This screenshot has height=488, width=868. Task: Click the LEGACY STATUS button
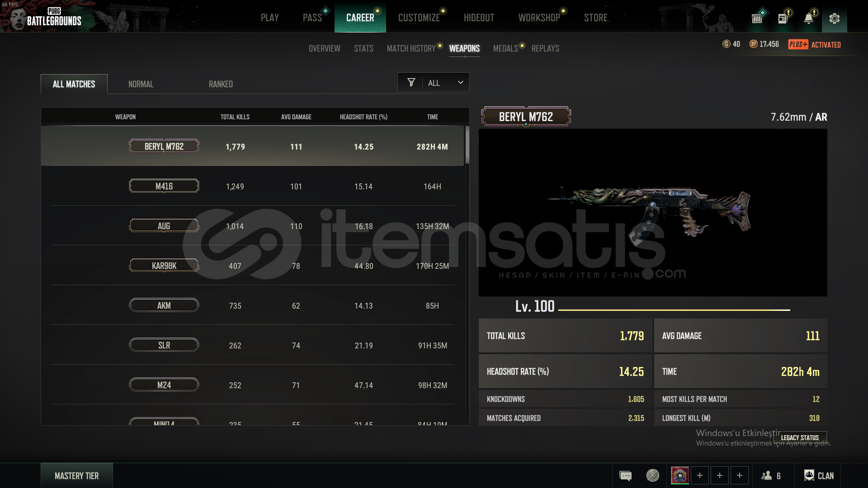(x=800, y=437)
